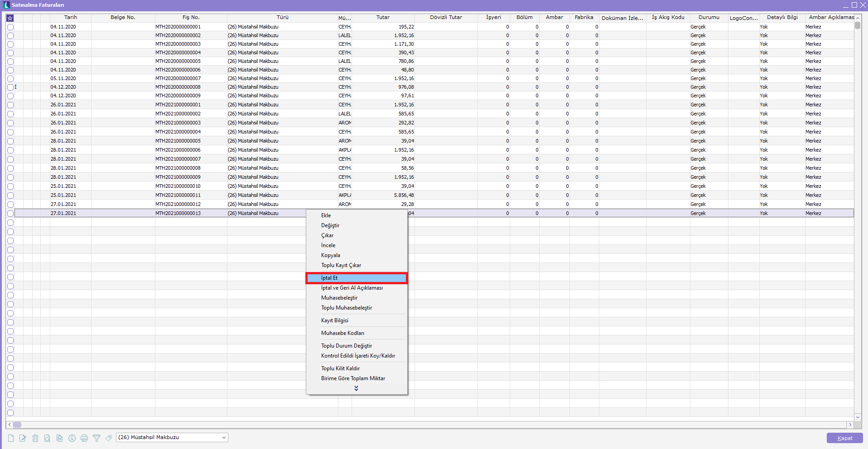
Task: Click the Tutar column header
Action: click(x=383, y=17)
